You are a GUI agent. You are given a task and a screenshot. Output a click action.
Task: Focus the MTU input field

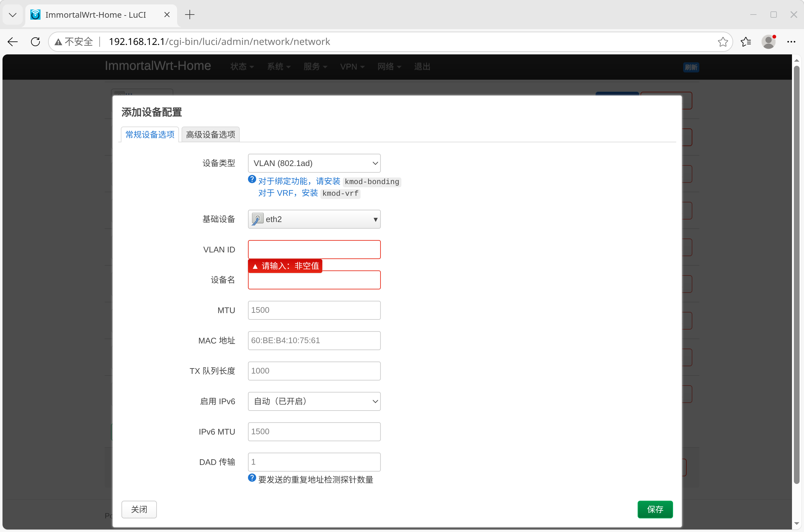click(314, 310)
